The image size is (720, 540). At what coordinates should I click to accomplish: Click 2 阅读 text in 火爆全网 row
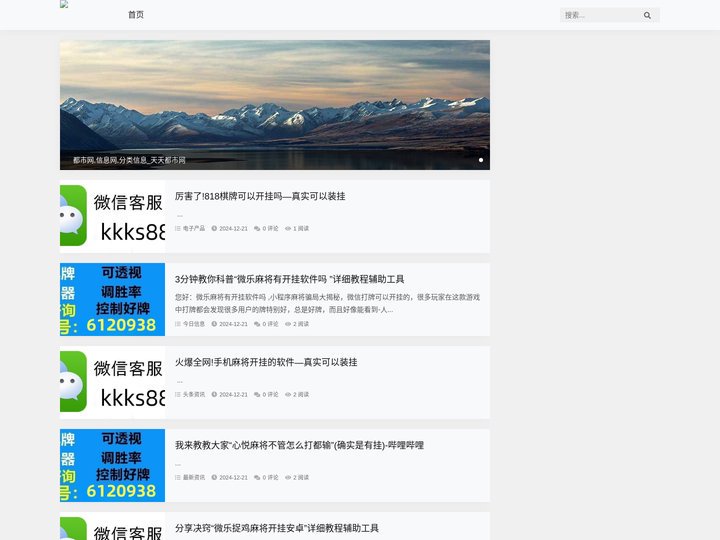(x=301, y=394)
